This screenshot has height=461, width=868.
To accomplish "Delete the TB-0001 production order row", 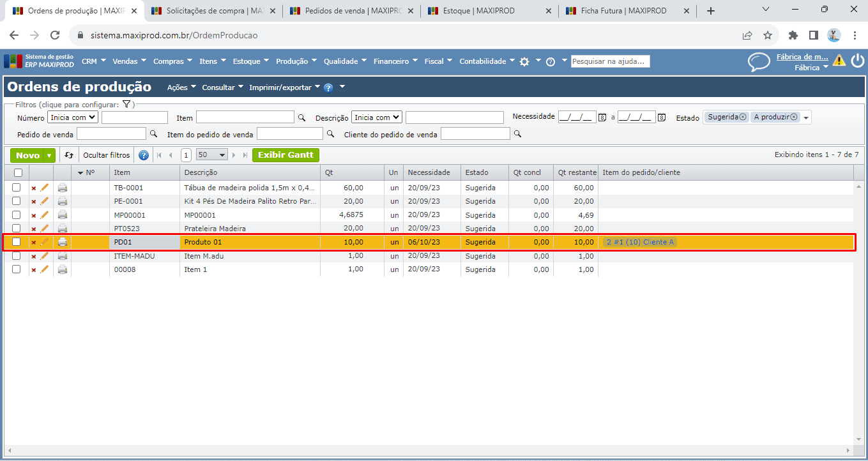I will [x=34, y=188].
